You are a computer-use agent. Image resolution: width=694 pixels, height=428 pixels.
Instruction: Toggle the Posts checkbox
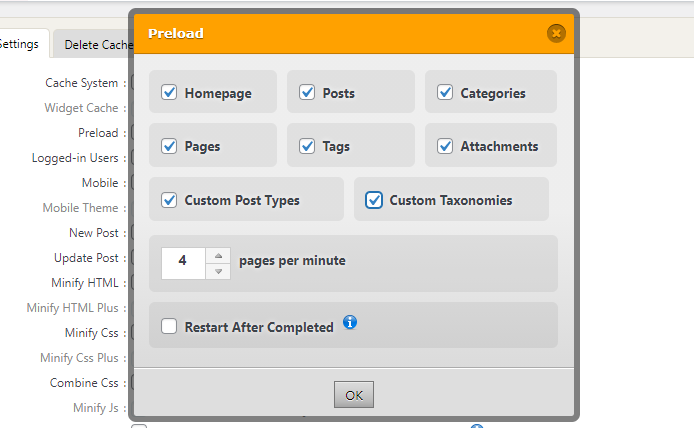(x=307, y=93)
